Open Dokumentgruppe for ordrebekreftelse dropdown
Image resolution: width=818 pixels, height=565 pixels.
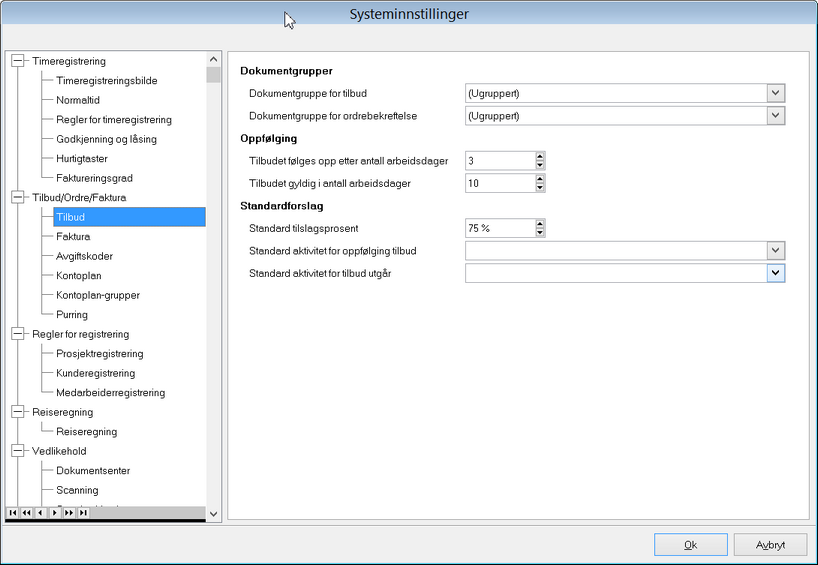click(776, 116)
